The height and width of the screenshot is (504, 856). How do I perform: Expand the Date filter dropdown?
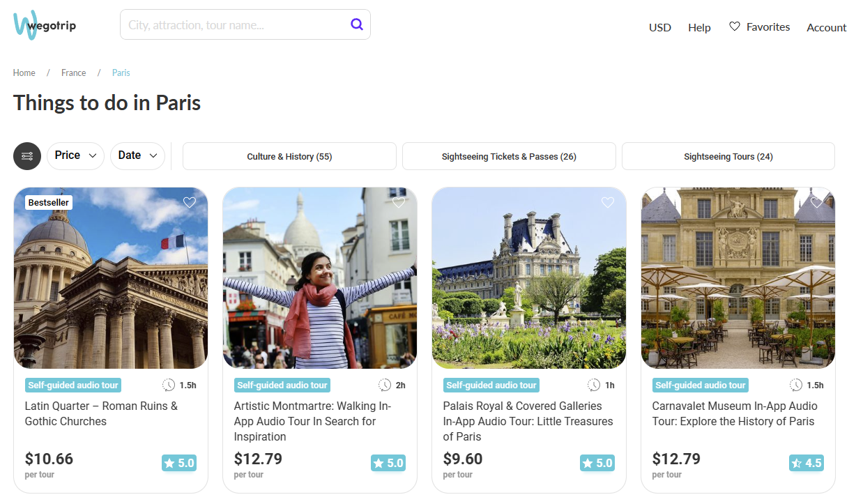point(137,155)
